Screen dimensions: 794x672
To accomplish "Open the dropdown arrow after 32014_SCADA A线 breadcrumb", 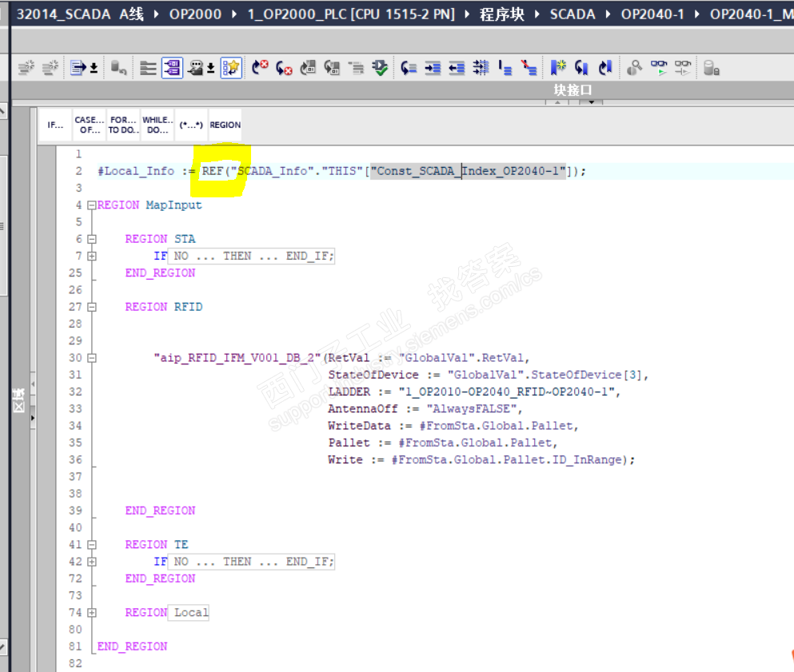I will (156, 14).
